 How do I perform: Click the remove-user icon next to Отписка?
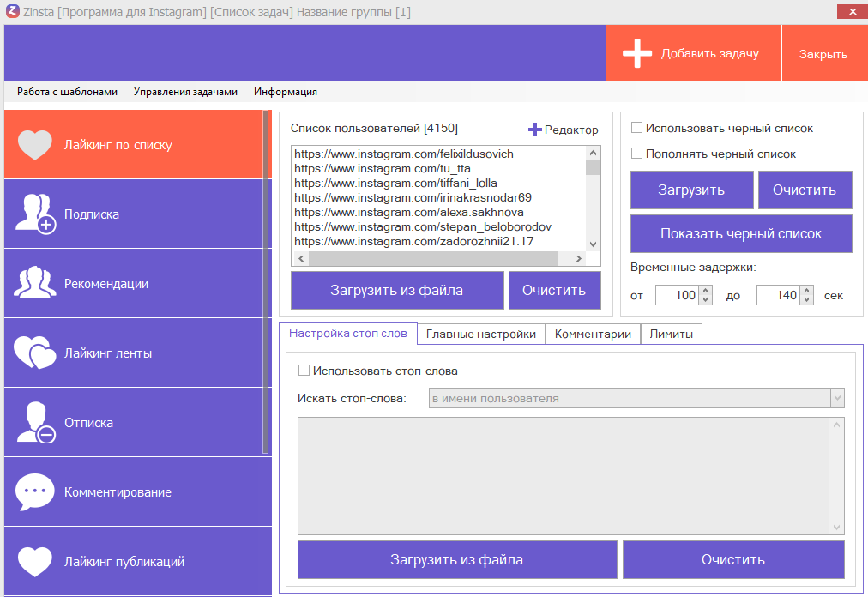coord(35,423)
